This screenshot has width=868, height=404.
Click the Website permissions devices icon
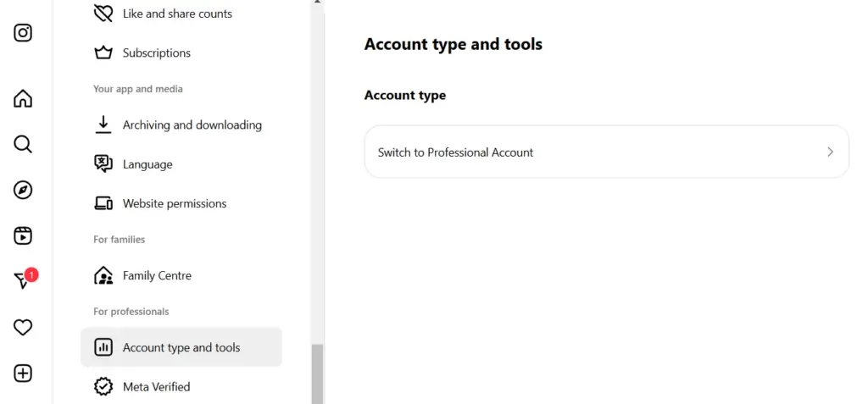(103, 203)
